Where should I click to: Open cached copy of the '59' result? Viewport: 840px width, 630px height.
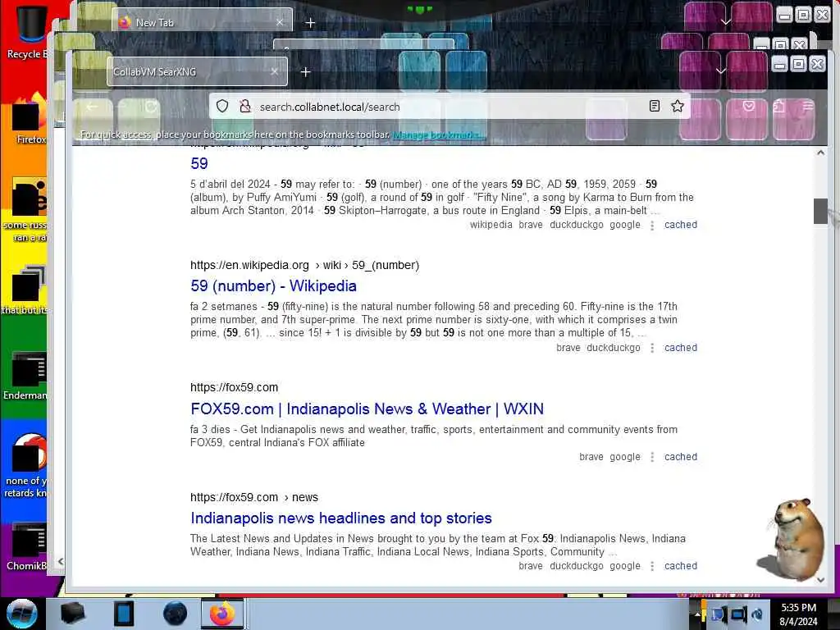pos(680,225)
